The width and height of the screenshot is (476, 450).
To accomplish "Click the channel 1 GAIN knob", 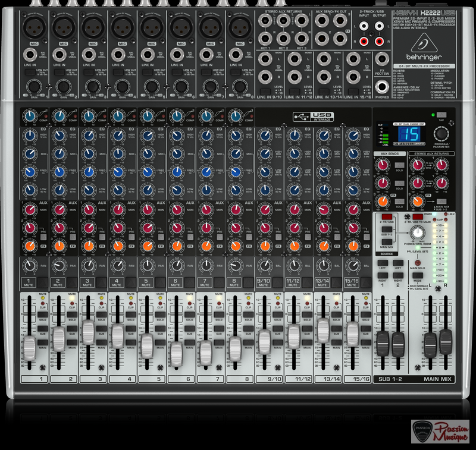I will point(34,86).
